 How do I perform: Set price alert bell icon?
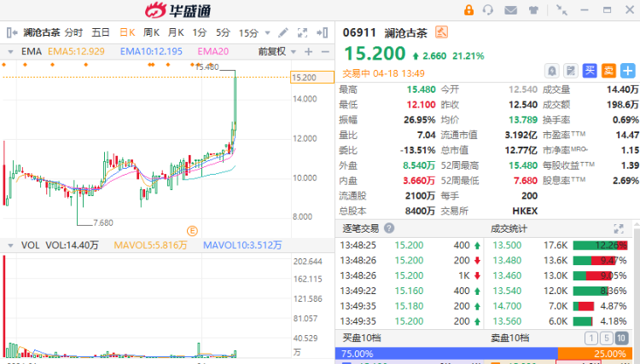552,71
